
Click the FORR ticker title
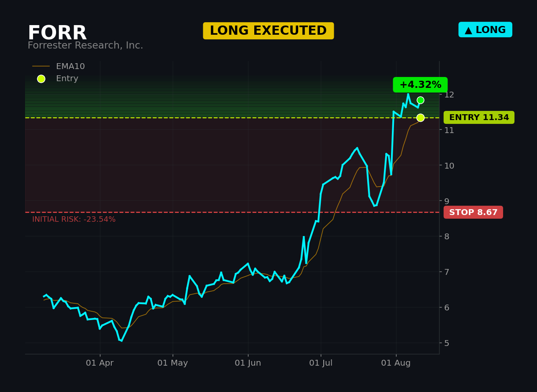tap(57, 33)
